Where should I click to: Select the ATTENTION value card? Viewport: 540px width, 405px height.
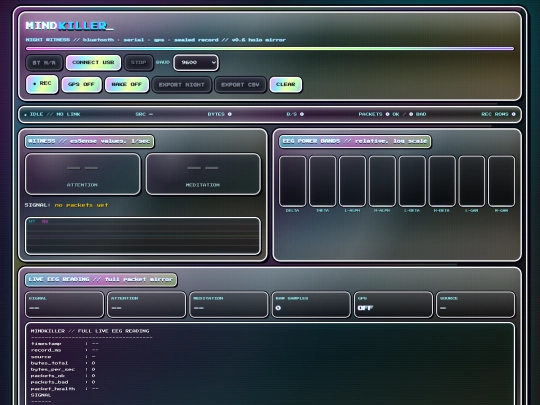[x=83, y=174]
